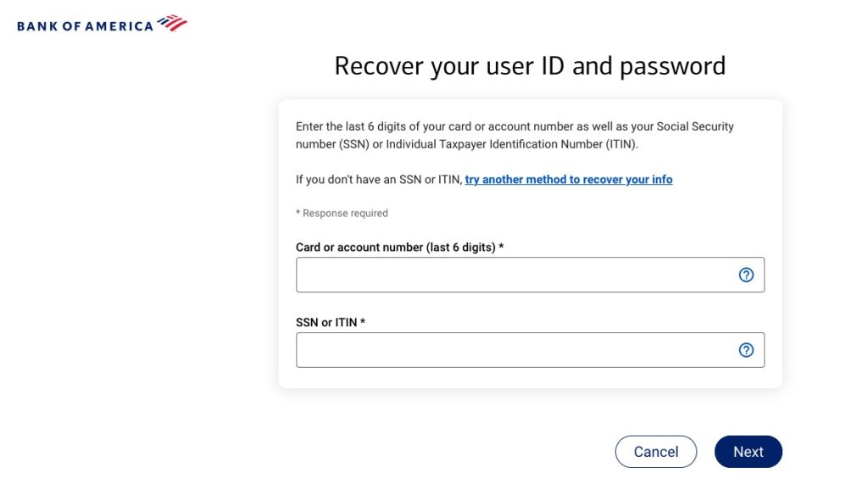
Task: Click the asterisk after the card number label
Action: (501, 247)
